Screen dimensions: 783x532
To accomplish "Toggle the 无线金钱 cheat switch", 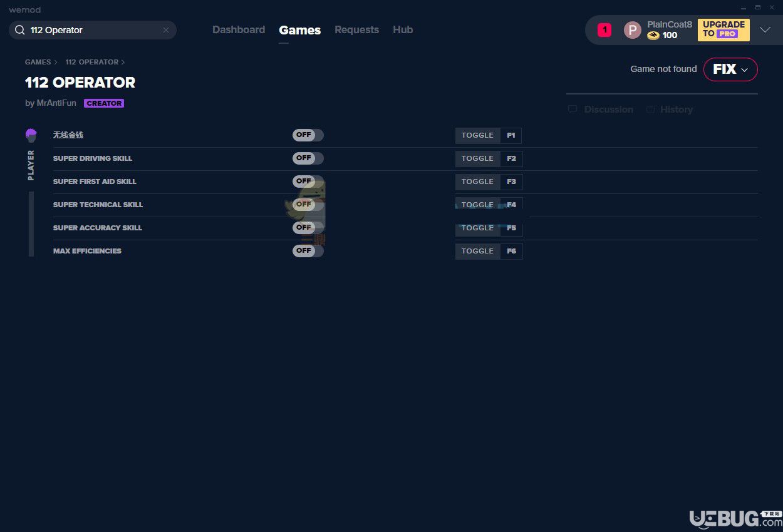I will 308,135.
